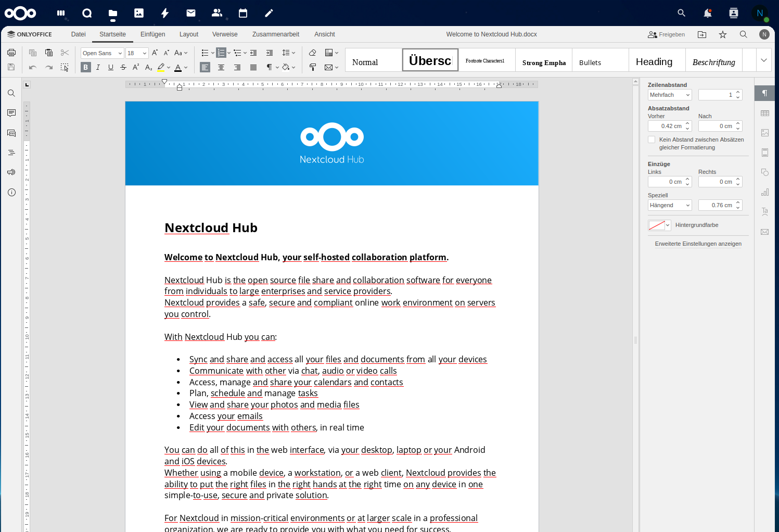Open Nextcloud Files app folder icon
Image resolution: width=779 pixels, height=532 pixels.
click(x=113, y=13)
